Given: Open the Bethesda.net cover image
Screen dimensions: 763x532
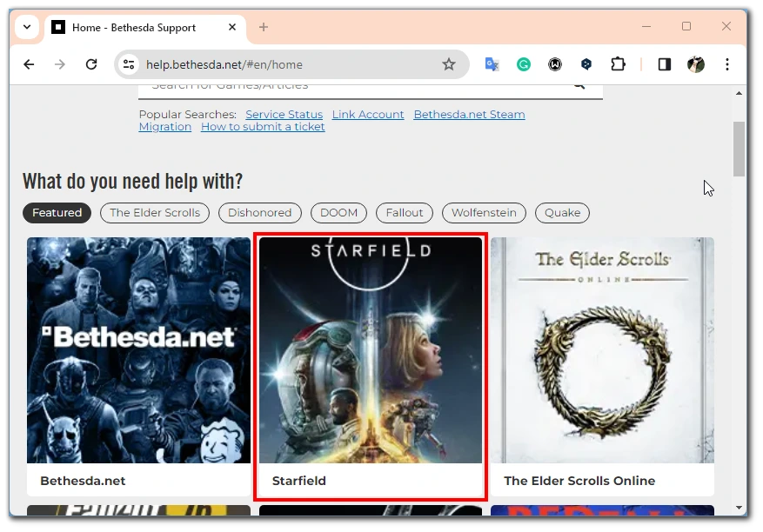Looking at the screenshot, I should (138, 350).
